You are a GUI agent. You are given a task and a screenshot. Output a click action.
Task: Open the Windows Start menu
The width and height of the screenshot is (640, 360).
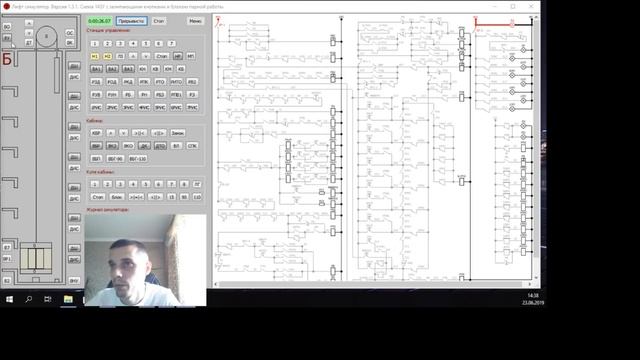click(9, 299)
